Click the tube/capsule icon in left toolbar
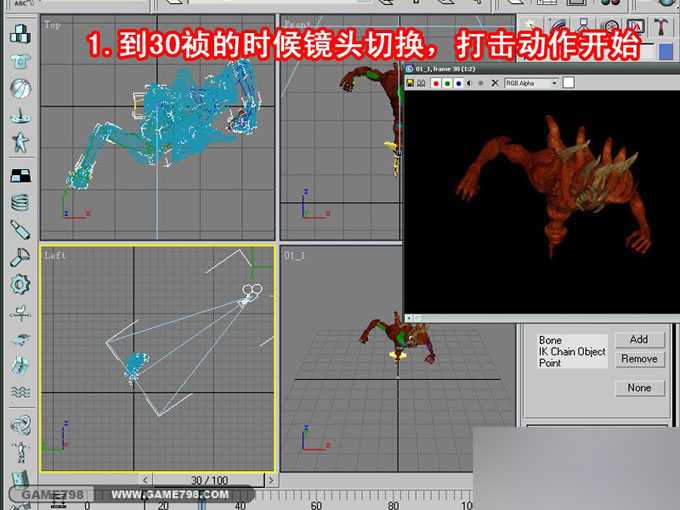The height and width of the screenshot is (510, 680). click(20, 230)
